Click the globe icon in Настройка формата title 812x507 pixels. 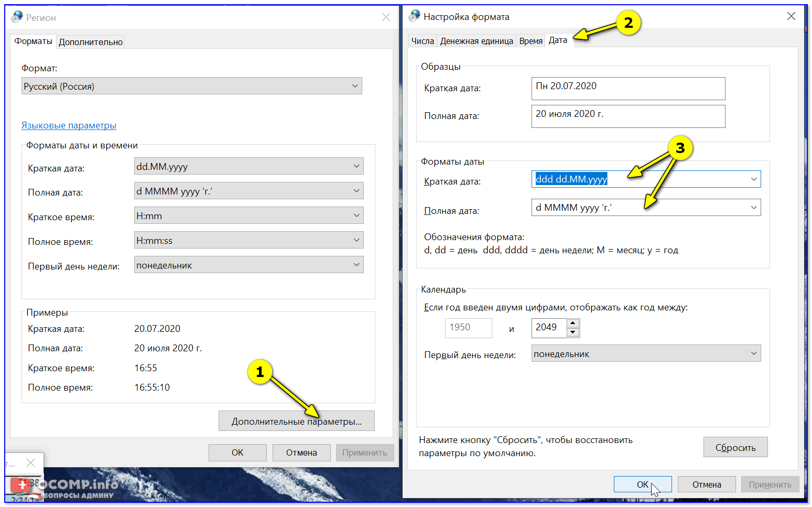[415, 16]
